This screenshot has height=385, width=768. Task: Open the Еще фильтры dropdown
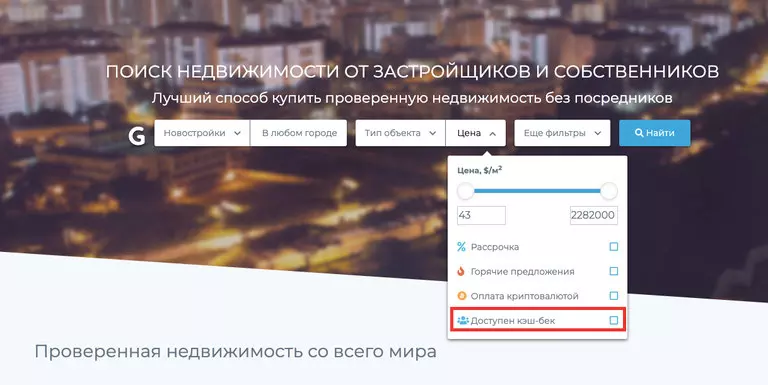[x=562, y=133]
